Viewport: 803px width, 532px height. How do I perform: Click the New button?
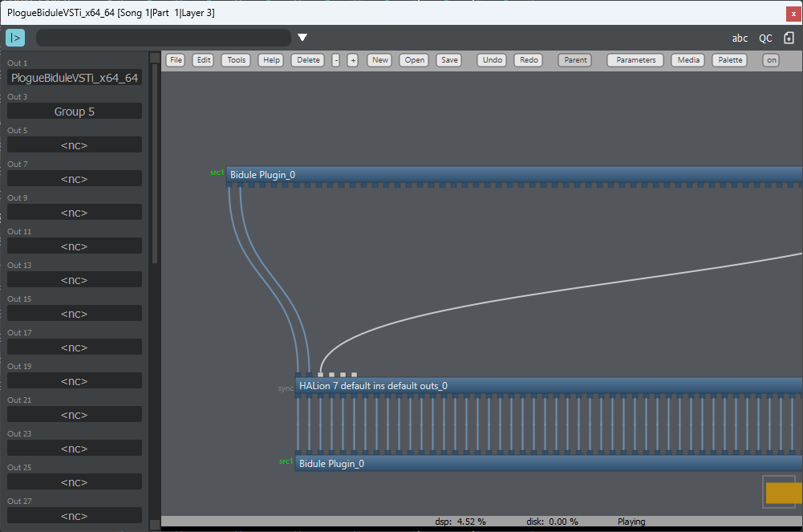point(380,60)
